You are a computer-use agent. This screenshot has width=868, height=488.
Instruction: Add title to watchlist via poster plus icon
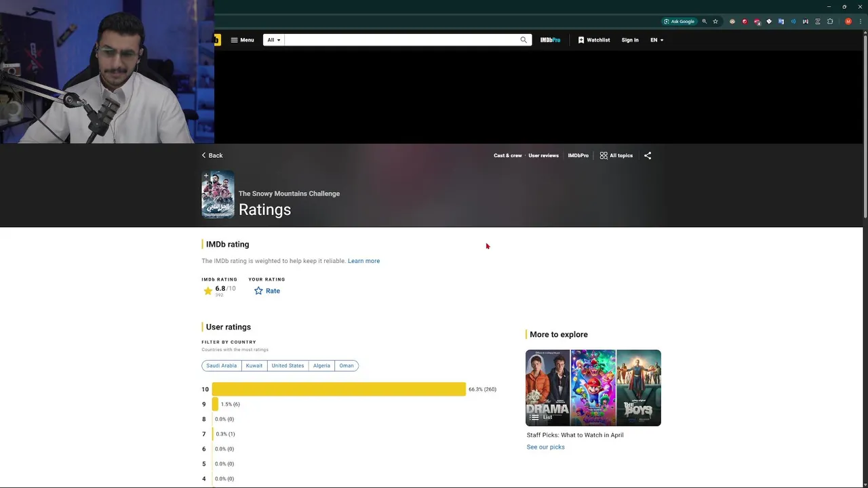(206, 176)
